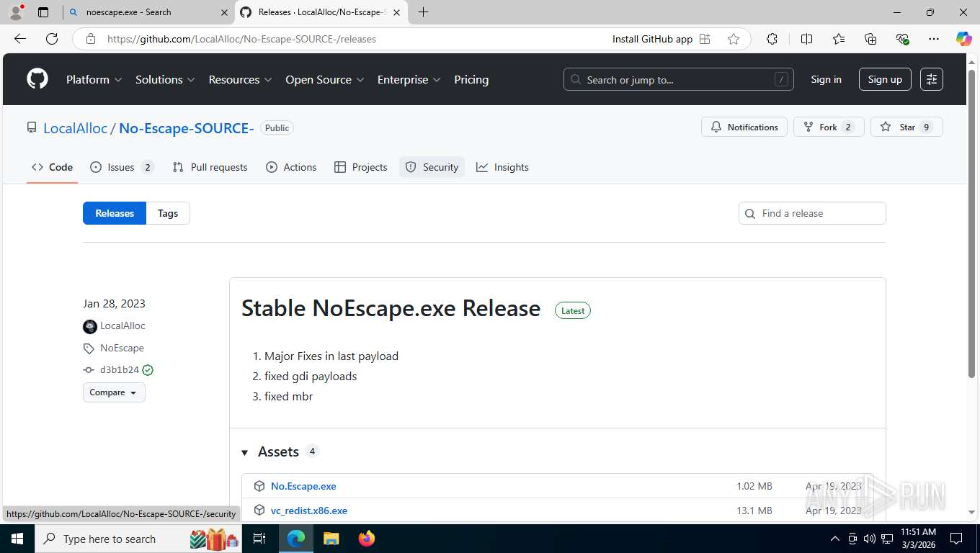980x553 pixels.
Task: Open Edge favorites list icon
Action: coord(839,39)
